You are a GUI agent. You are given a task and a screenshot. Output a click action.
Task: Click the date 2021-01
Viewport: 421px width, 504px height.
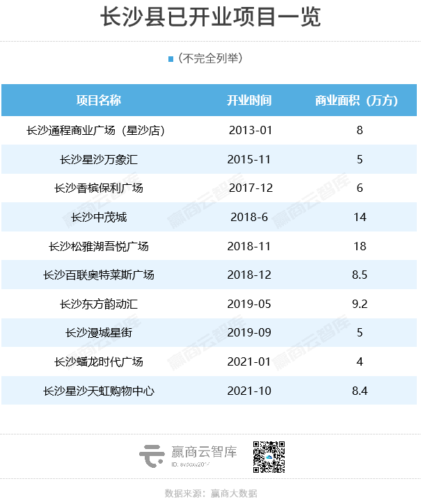click(x=249, y=362)
